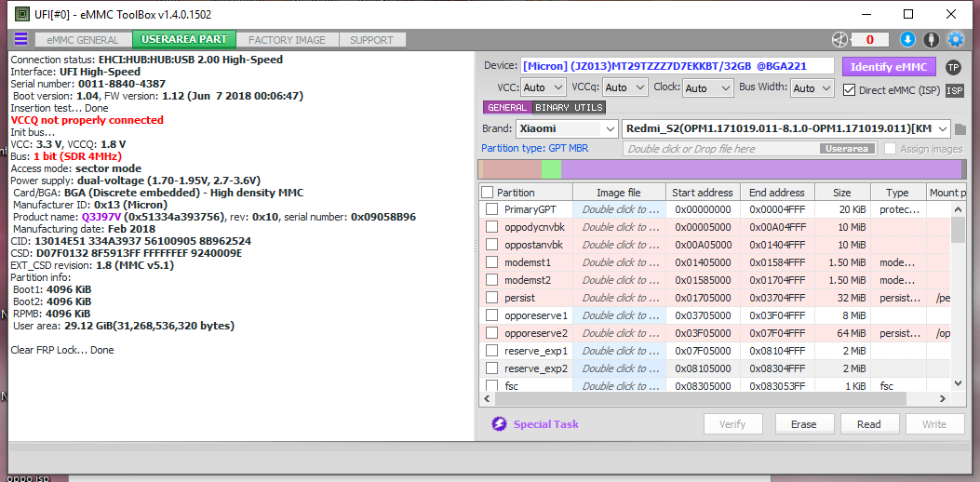Open the Brand Xiaomi dropdown
The width and height of the screenshot is (980, 482).
pyautogui.click(x=567, y=129)
